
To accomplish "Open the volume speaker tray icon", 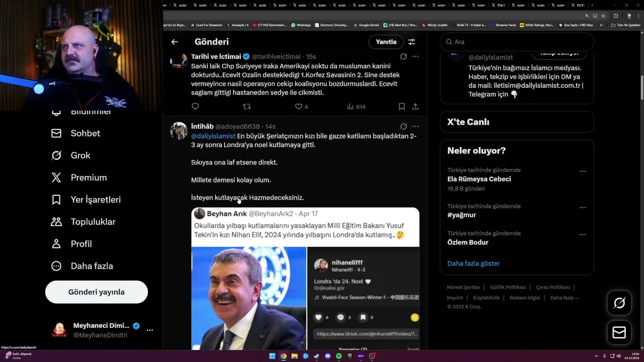I will (x=618, y=356).
